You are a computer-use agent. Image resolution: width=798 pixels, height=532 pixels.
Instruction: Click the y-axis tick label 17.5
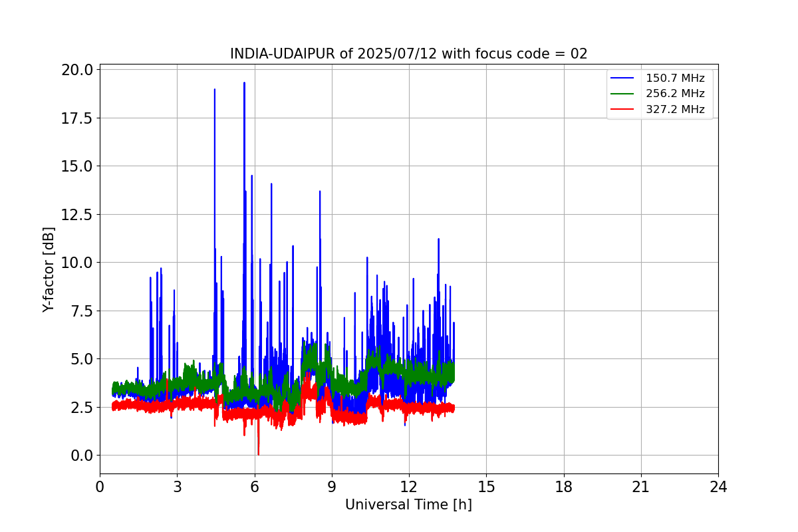click(78, 118)
